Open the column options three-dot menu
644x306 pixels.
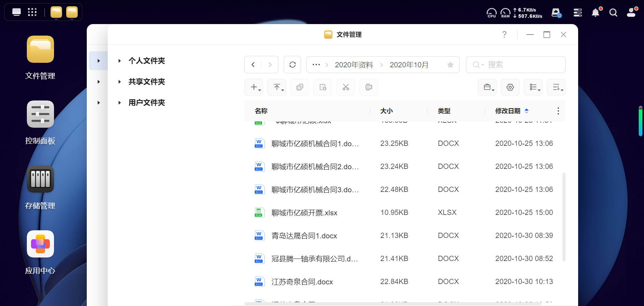(x=558, y=111)
